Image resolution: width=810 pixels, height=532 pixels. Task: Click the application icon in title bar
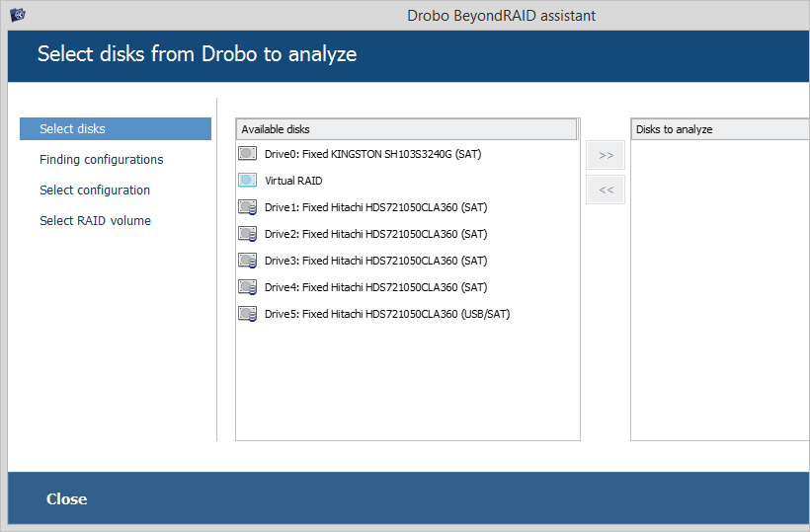click(x=18, y=15)
